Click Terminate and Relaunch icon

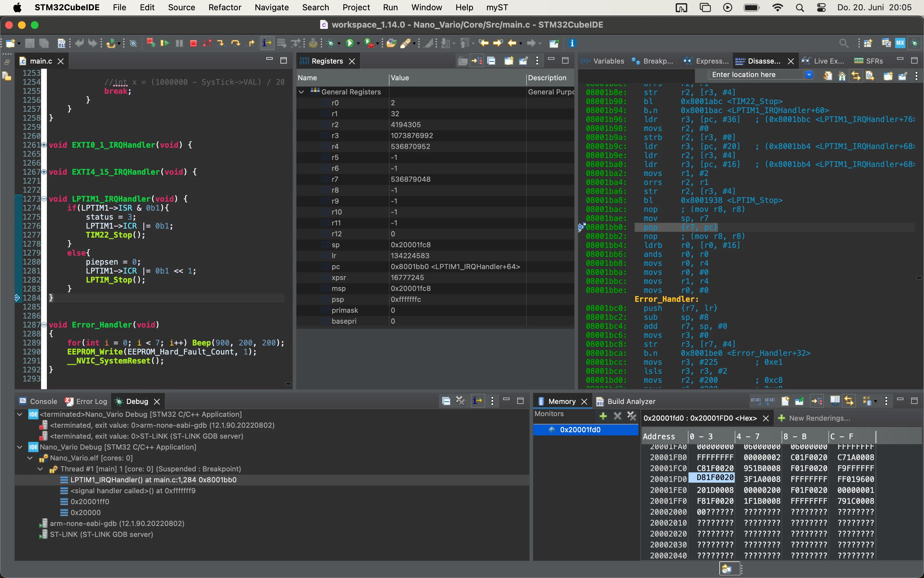(150, 43)
